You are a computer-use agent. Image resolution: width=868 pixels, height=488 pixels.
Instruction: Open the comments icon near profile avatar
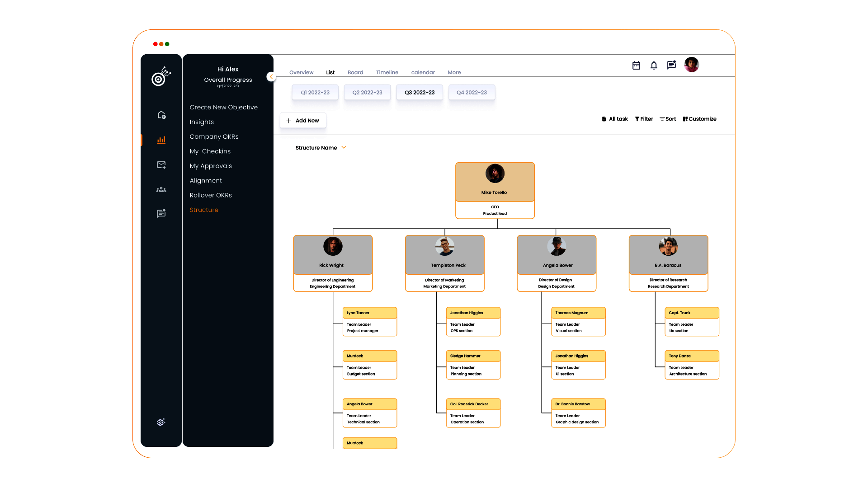tap(671, 65)
